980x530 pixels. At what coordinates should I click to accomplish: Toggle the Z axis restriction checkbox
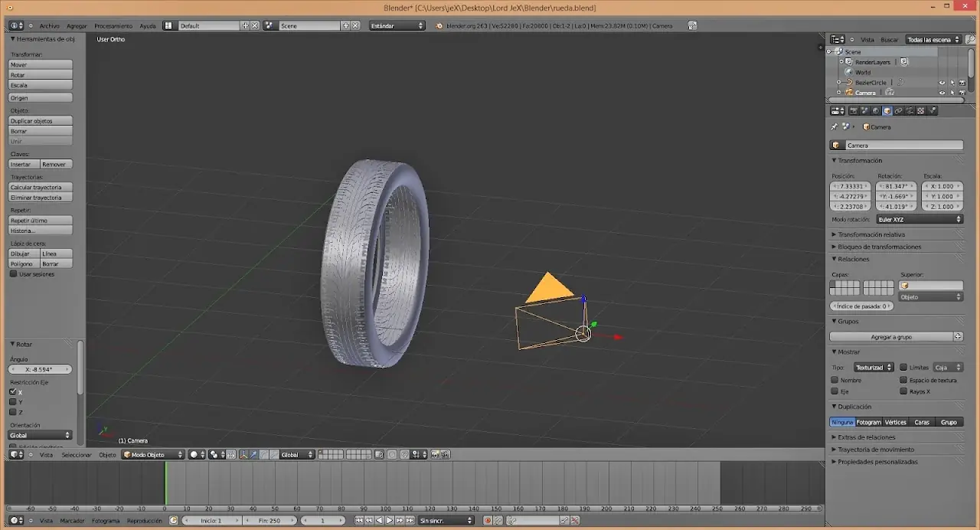(x=13, y=412)
